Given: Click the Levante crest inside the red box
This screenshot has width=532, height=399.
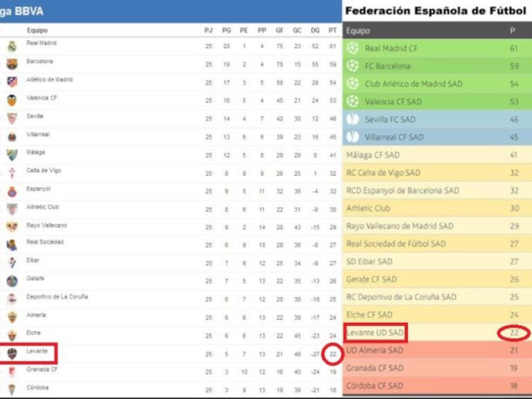Looking at the screenshot, I should 12,353.
